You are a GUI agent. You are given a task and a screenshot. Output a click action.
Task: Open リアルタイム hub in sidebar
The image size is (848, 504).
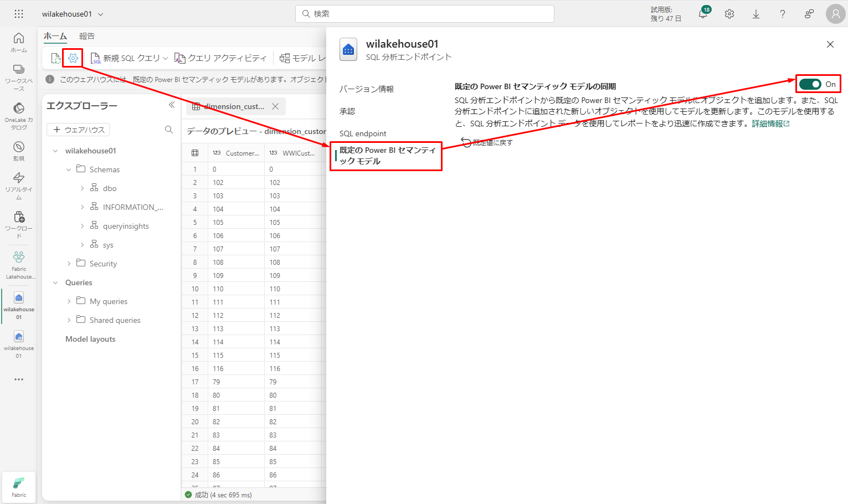coord(19,186)
